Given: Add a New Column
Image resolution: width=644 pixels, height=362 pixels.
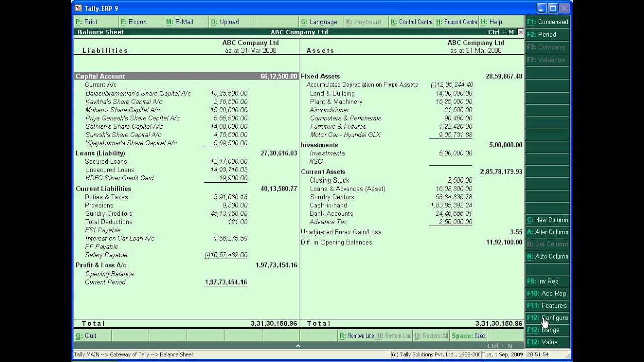Looking at the screenshot, I should coord(547,220).
